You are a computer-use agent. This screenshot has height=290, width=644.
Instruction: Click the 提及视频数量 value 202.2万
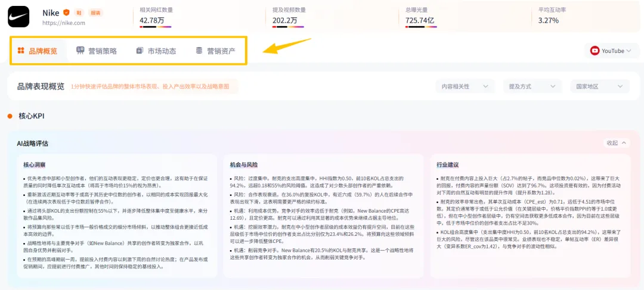[x=284, y=20]
